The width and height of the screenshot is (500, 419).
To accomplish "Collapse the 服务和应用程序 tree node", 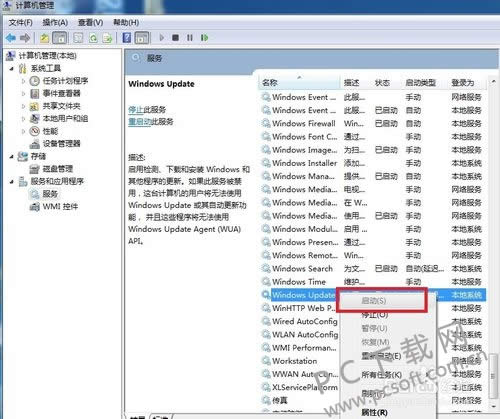I will tap(12, 182).
